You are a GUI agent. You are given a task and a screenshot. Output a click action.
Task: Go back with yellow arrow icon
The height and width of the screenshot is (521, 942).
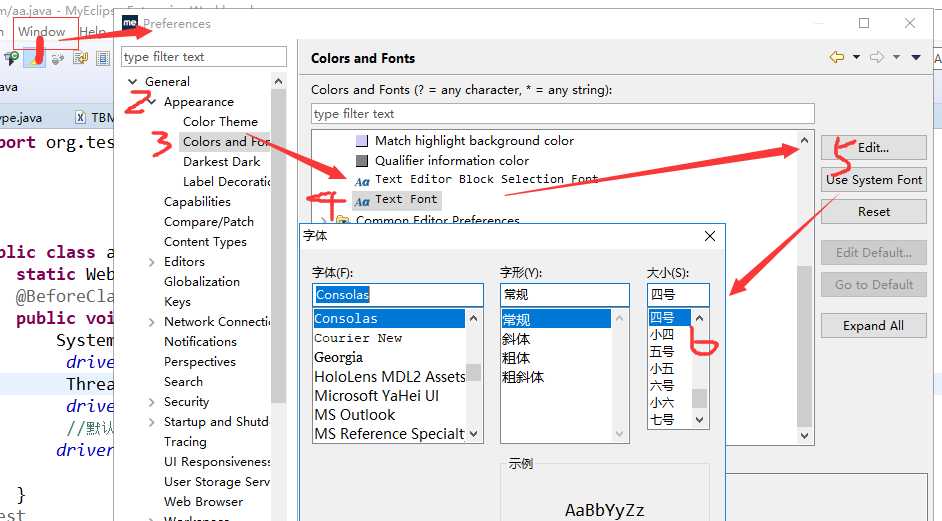pyautogui.click(x=836, y=58)
